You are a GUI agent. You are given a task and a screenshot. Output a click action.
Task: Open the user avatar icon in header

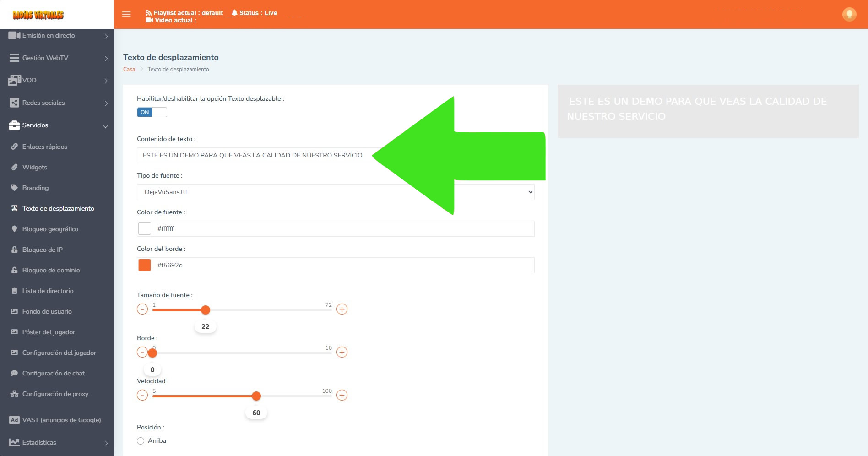click(x=849, y=14)
